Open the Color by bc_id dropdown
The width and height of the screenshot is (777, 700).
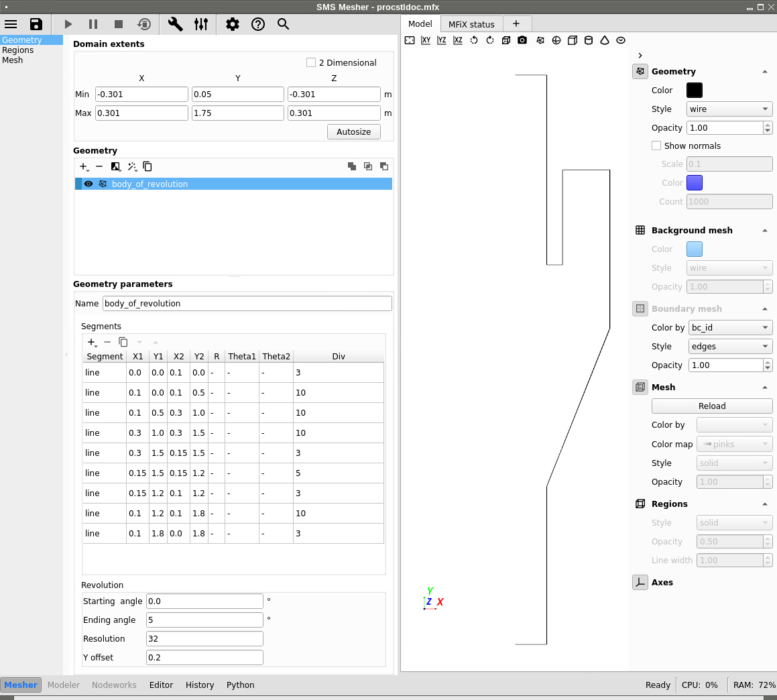729,327
